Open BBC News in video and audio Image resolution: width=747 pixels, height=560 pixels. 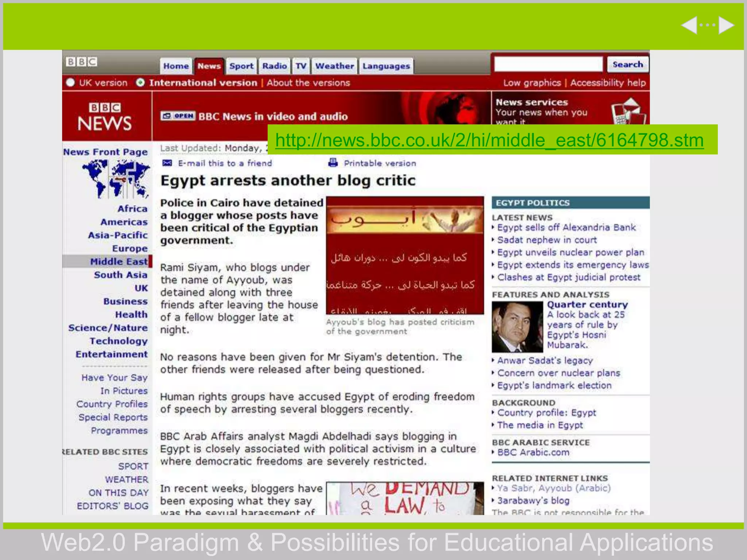[x=273, y=116]
